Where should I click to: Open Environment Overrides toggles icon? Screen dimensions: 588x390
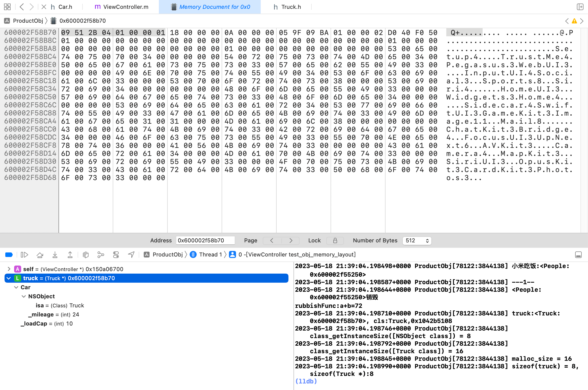(x=116, y=255)
